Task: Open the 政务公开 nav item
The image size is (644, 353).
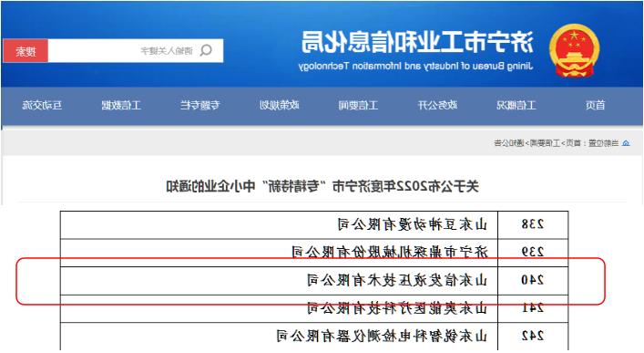Action: pyautogui.click(x=437, y=106)
